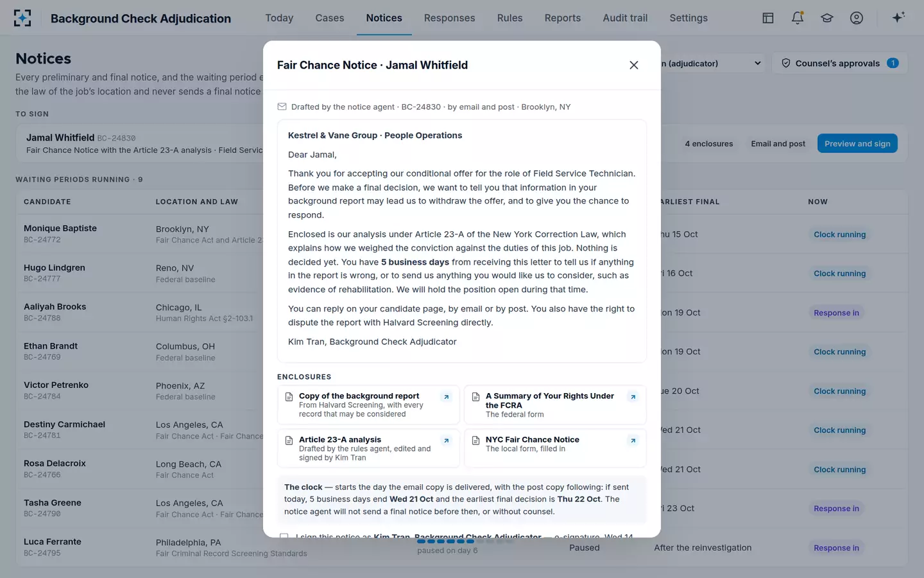This screenshot has height=578, width=924.
Task: Select candidate Victor Petrenko in the table
Action: [56, 385]
